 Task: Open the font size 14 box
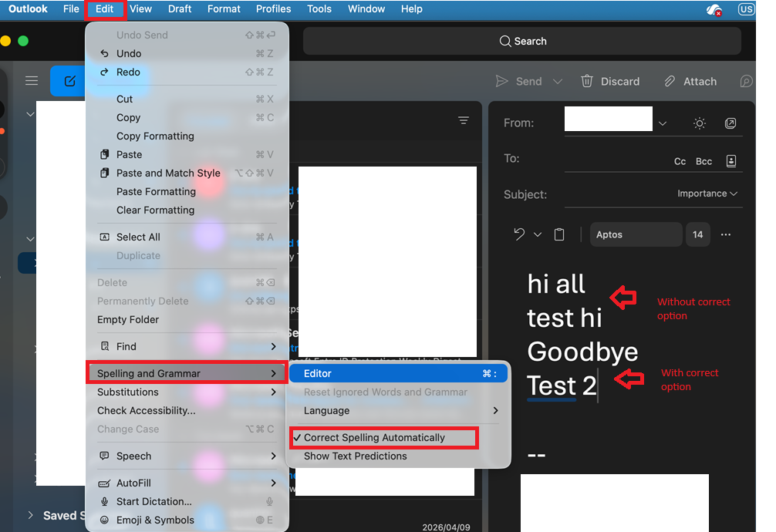(698, 234)
